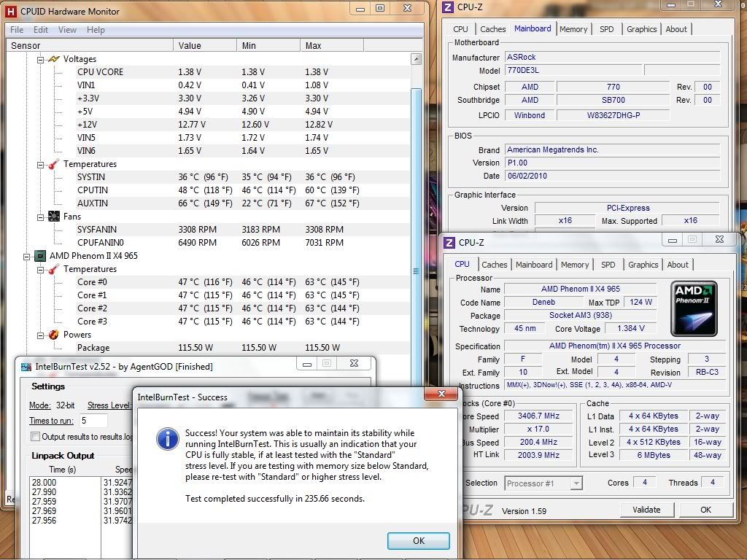Viewport: 747px width, 560px height.
Task: Click the '3406.7 MHz' core speed value
Action: coord(539,416)
